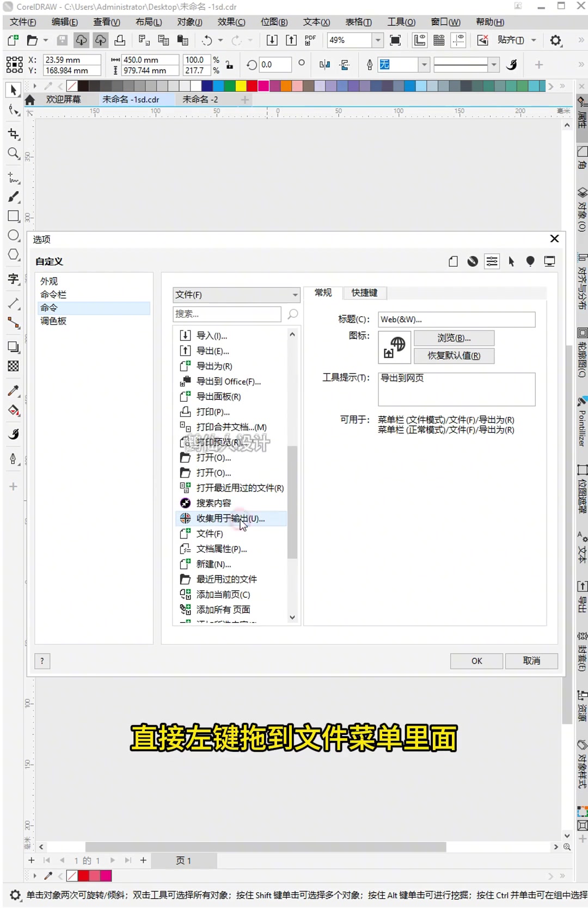Expand the 文件(F) command category dropdown

pos(295,295)
